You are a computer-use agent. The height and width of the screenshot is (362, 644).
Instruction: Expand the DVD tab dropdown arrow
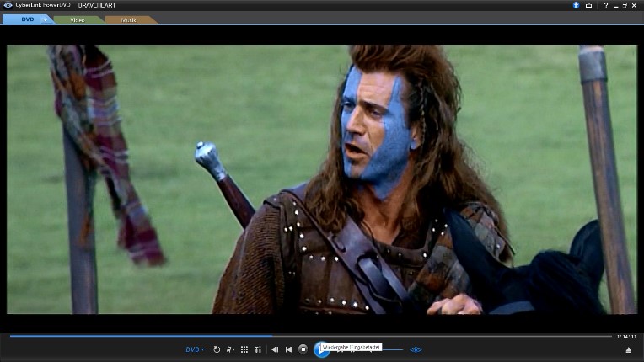(45, 19)
